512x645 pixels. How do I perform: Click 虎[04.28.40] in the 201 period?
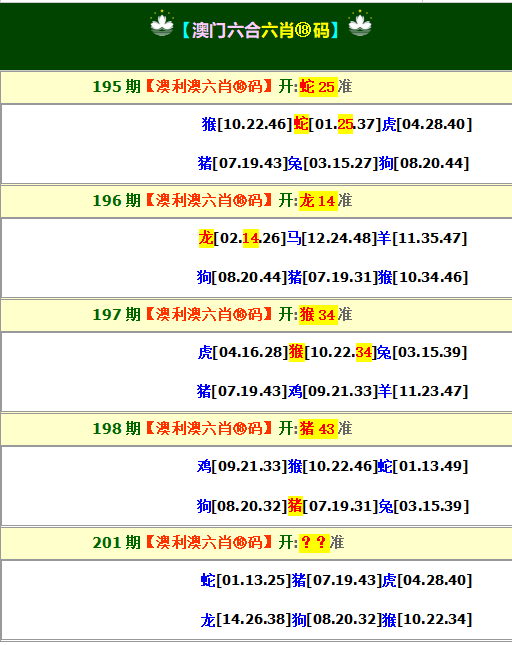point(427,580)
